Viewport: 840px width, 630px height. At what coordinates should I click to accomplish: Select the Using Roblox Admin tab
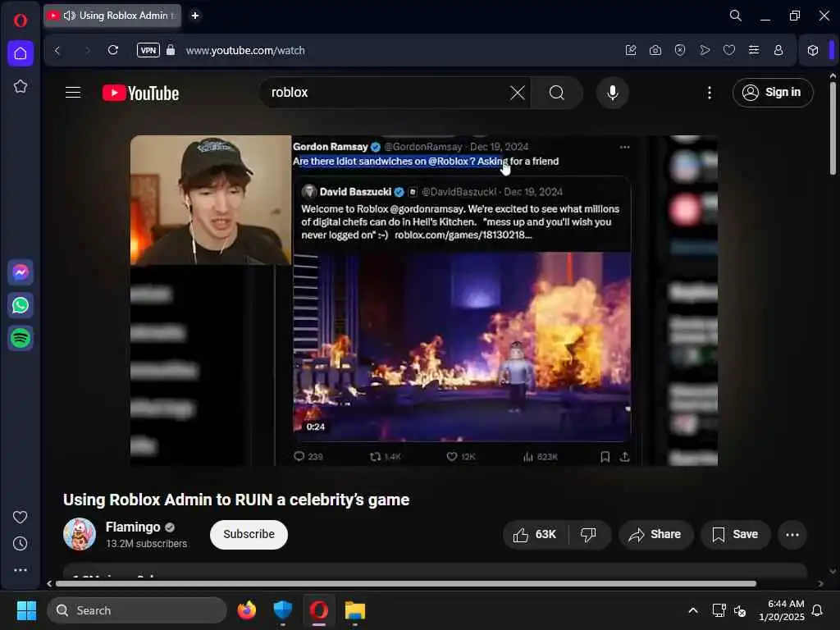tap(112, 16)
